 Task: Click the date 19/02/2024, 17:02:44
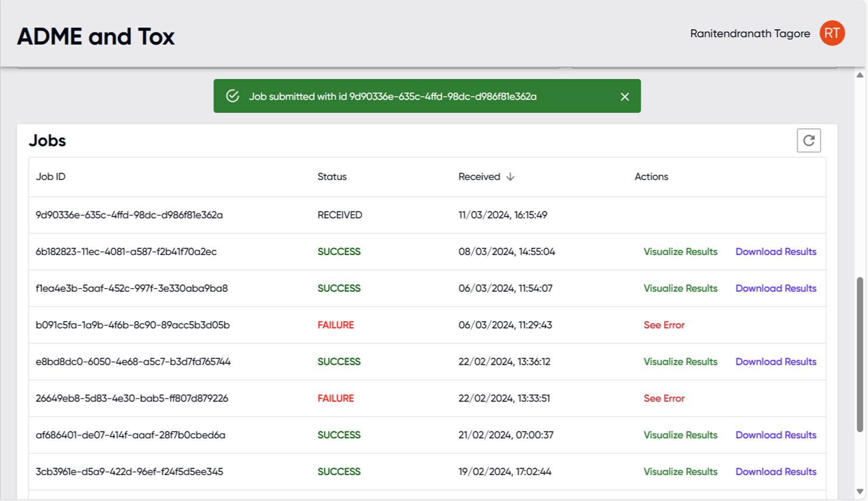tap(505, 472)
